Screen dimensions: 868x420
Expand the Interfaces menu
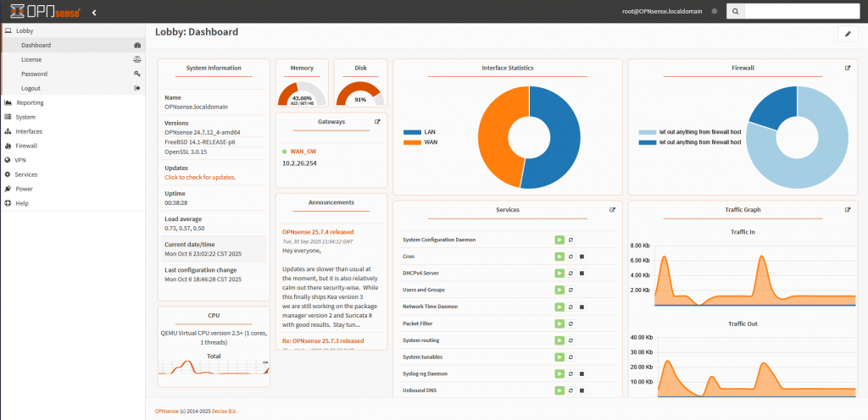tap(73, 131)
